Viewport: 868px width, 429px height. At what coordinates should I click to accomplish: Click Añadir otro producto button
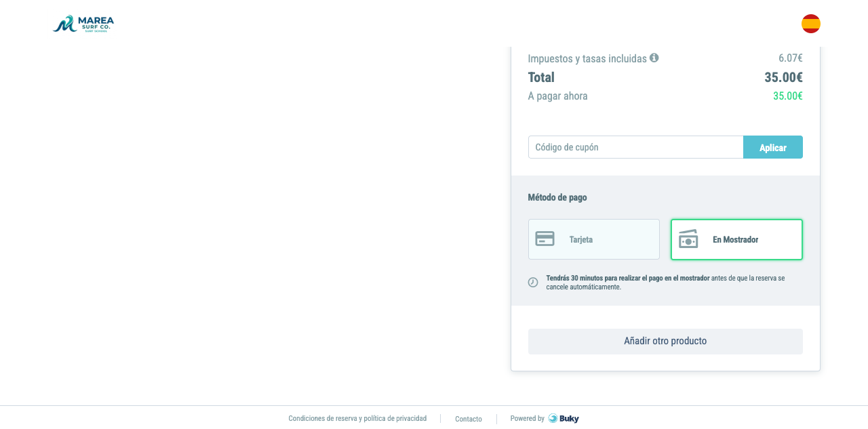(665, 342)
